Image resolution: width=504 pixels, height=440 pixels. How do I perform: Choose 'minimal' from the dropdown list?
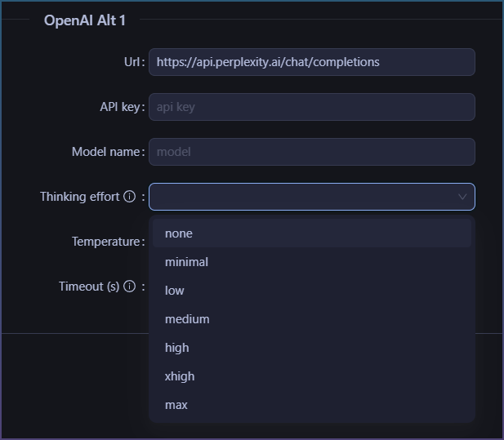(312, 262)
